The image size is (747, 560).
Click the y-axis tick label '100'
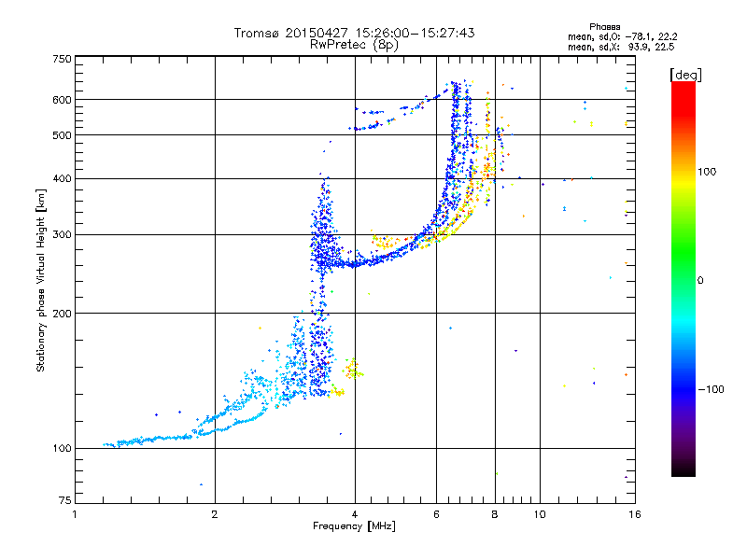point(63,449)
